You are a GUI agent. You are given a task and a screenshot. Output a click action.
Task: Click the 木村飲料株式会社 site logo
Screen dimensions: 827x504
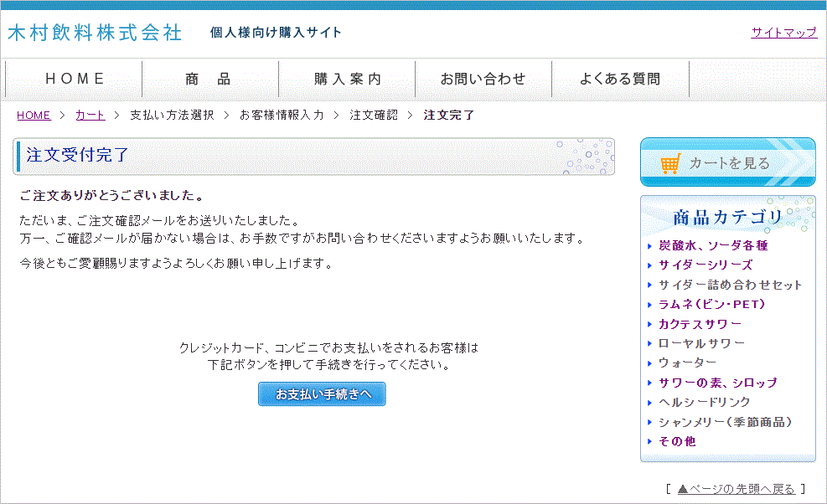(x=95, y=33)
